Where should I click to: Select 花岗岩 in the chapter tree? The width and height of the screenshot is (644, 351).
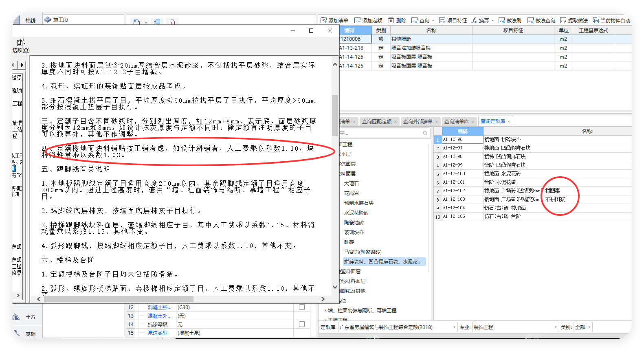tap(351, 193)
